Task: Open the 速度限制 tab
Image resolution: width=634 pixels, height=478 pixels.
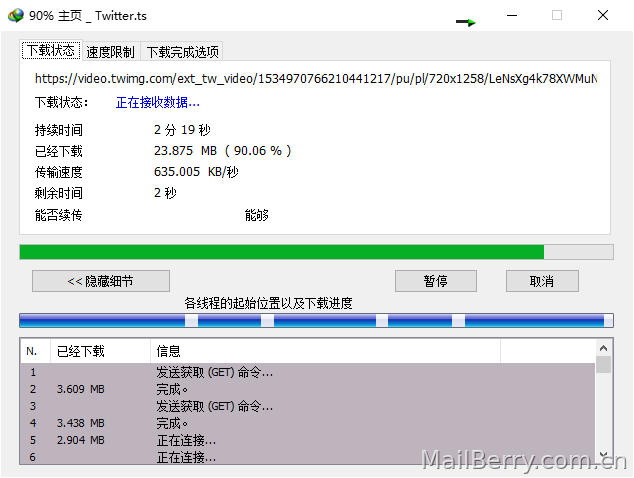Action: (110, 52)
